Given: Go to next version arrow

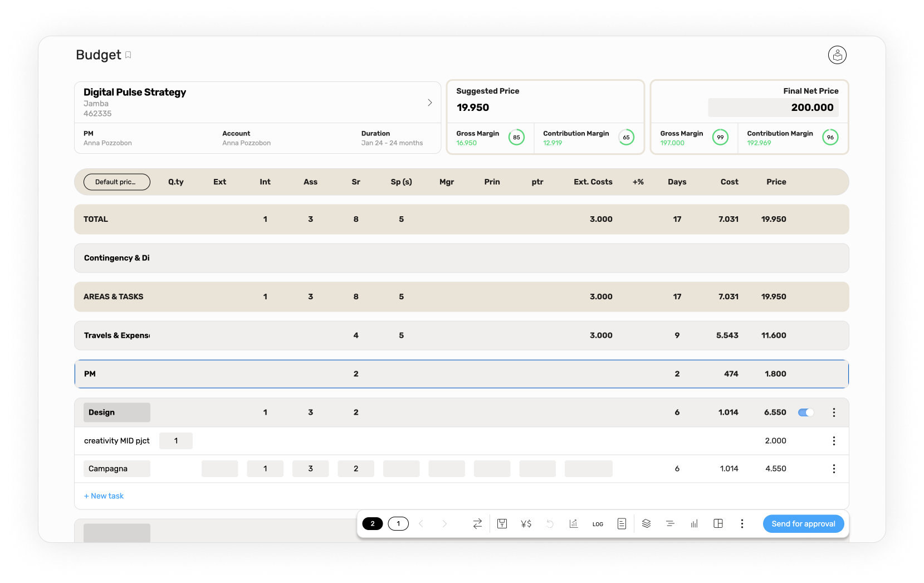Looking at the screenshot, I should point(444,524).
